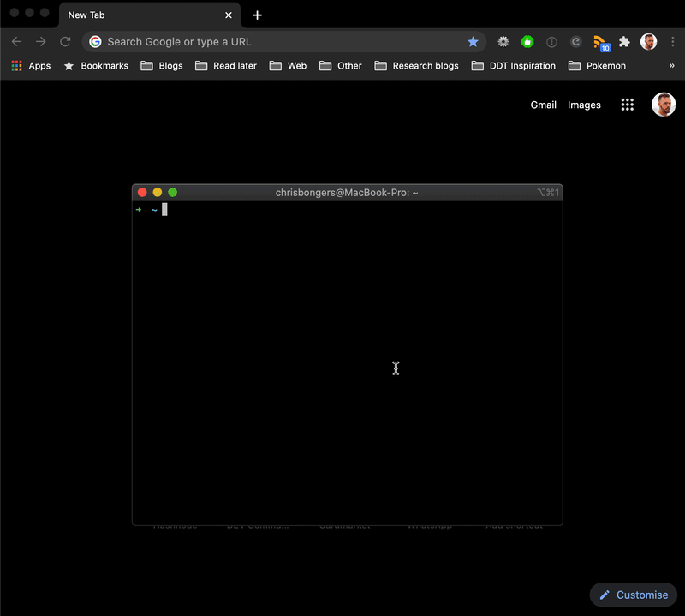Click the circular 'e' extension icon
Viewport: 685px width, 616px height.
(x=575, y=41)
